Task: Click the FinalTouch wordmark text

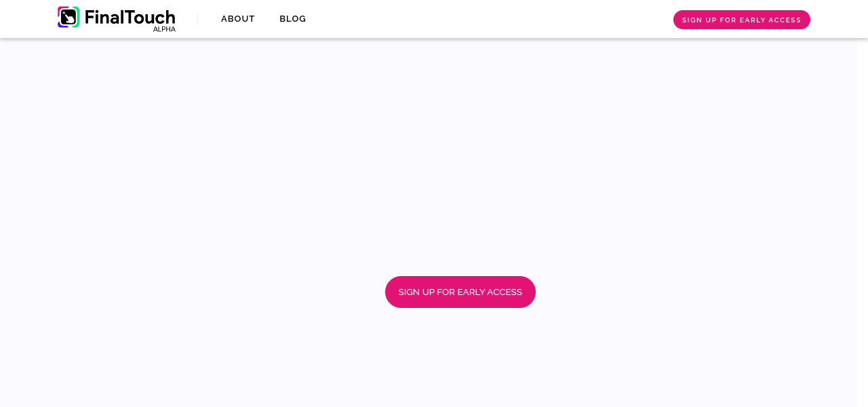Action: 130,18
